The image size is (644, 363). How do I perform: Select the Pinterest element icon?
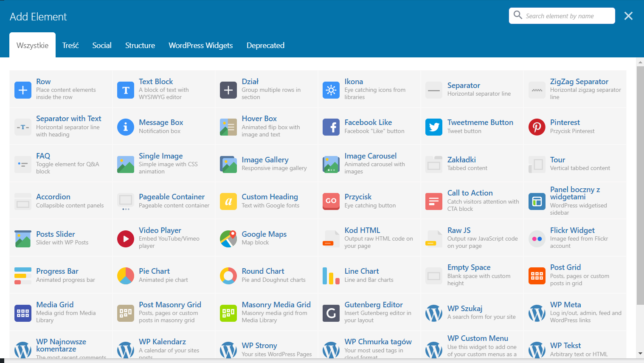[537, 127]
